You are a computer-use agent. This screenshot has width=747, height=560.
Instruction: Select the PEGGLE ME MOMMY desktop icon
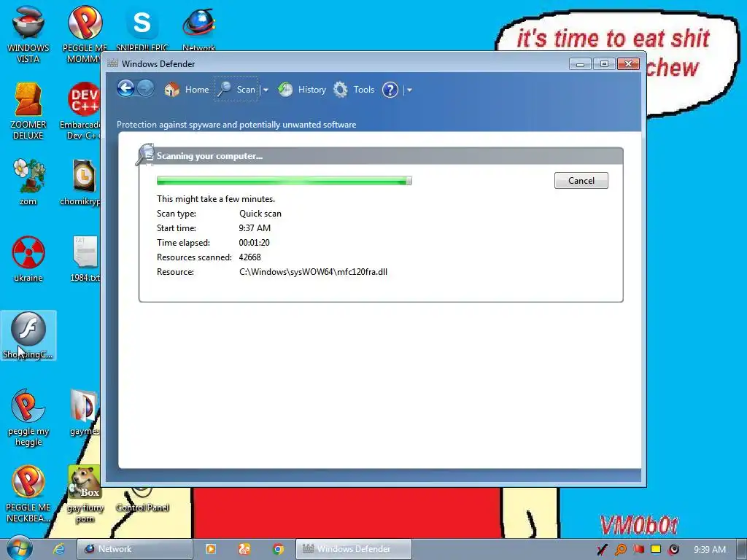point(85,34)
